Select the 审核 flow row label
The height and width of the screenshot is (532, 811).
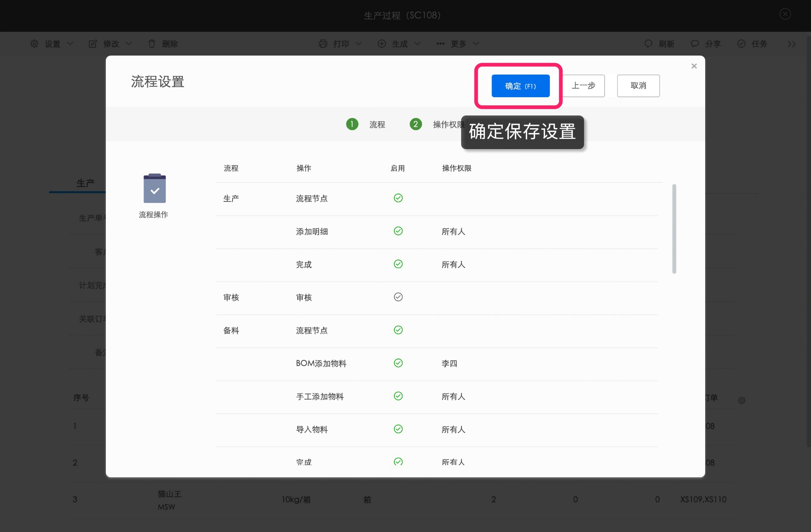[x=231, y=298]
